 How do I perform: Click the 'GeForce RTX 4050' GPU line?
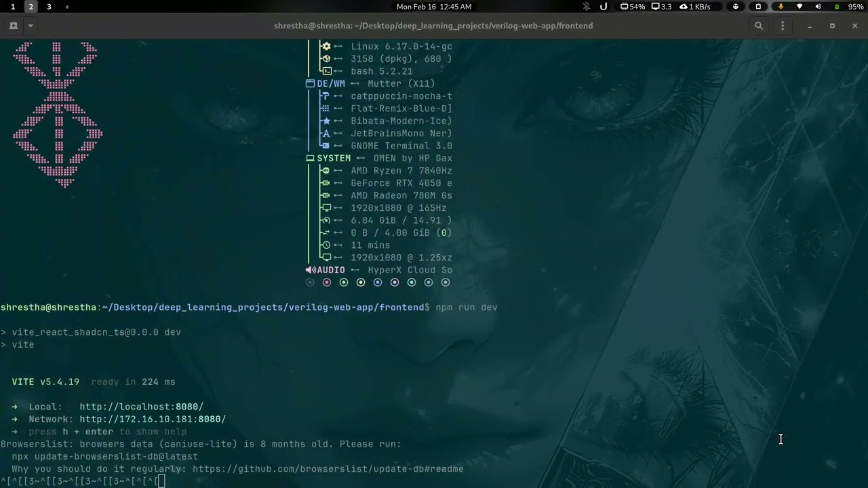(x=401, y=184)
